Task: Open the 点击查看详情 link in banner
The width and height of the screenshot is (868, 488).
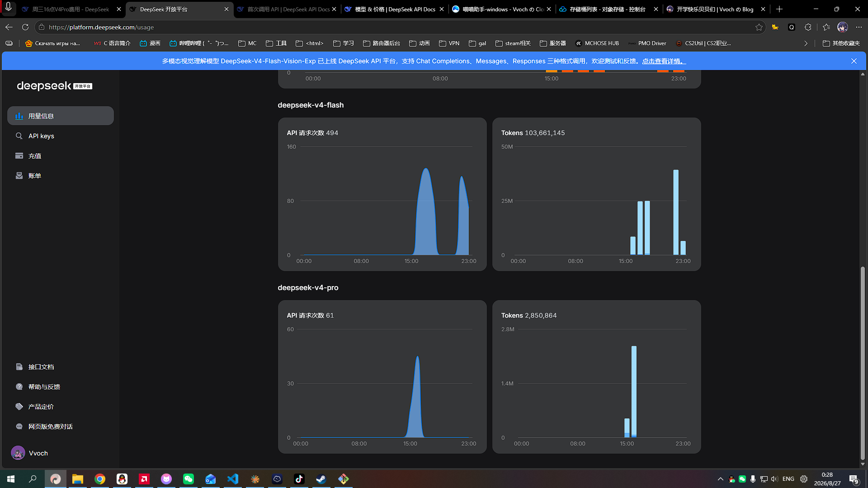Action: pyautogui.click(x=664, y=61)
